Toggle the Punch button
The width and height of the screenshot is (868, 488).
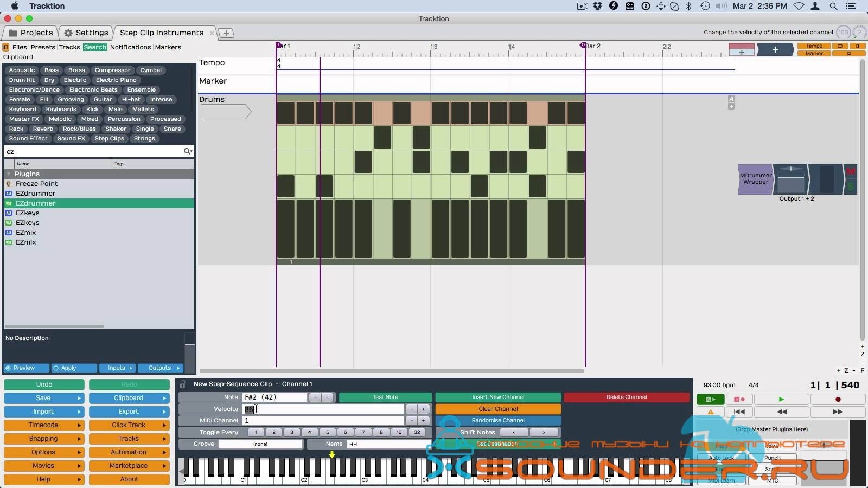(773, 458)
